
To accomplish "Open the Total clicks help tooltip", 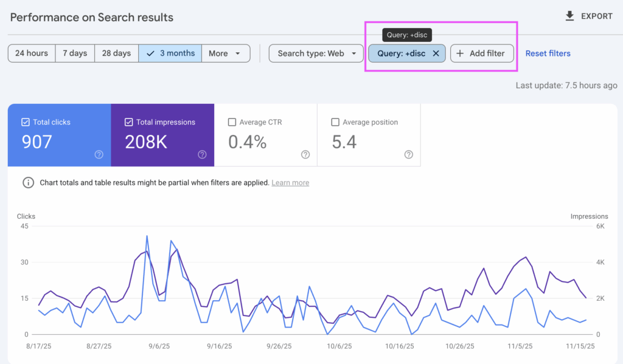I will (99, 155).
